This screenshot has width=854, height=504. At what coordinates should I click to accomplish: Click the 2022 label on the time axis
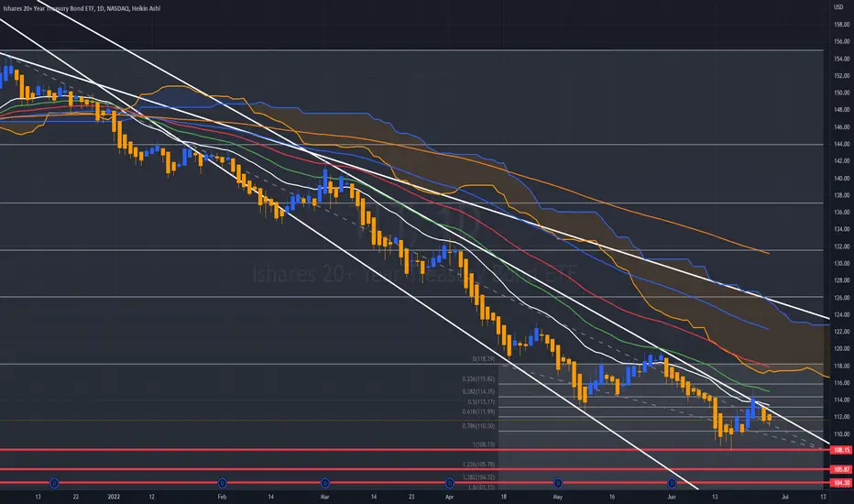(x=114, y=497)
